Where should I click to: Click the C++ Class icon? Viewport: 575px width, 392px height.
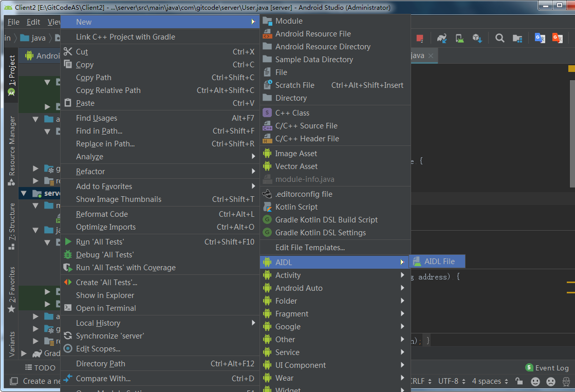tap(267, 113)
